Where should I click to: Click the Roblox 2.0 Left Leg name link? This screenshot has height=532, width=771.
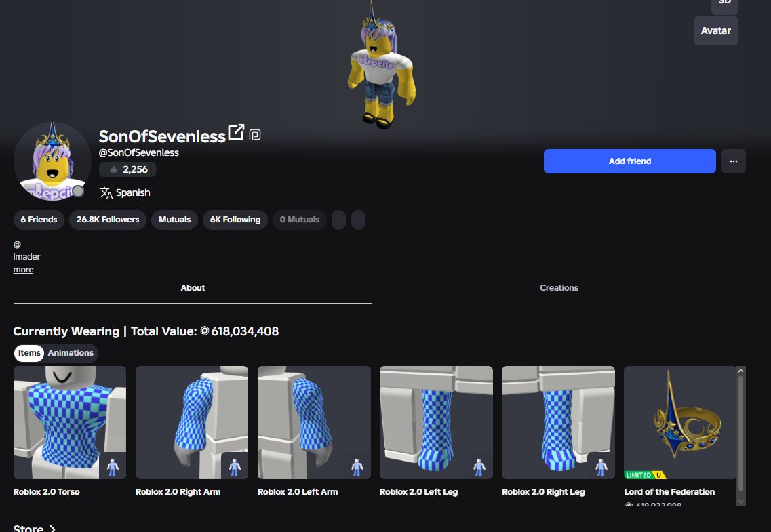tap(418, 492)
